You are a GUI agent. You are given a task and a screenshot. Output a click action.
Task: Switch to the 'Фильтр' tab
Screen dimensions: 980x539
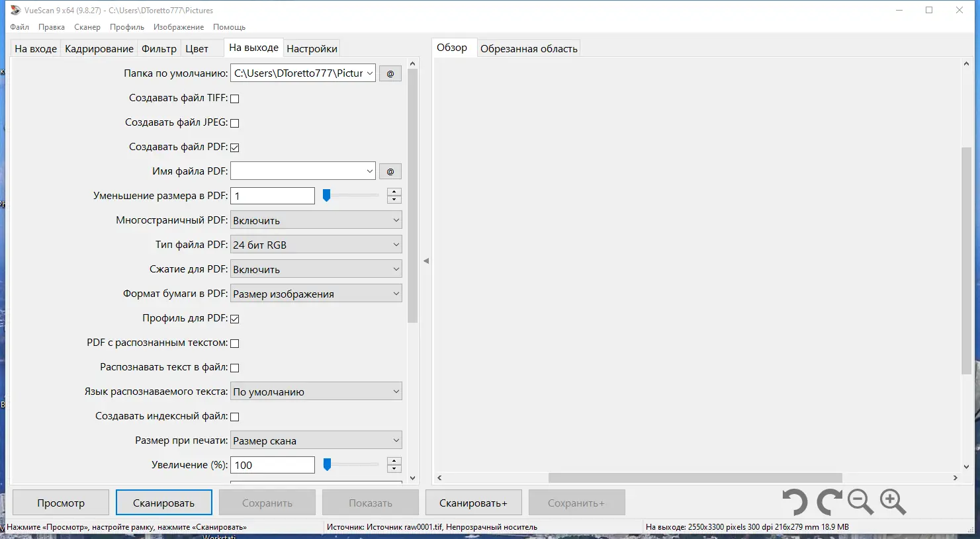tap(159, 48)
